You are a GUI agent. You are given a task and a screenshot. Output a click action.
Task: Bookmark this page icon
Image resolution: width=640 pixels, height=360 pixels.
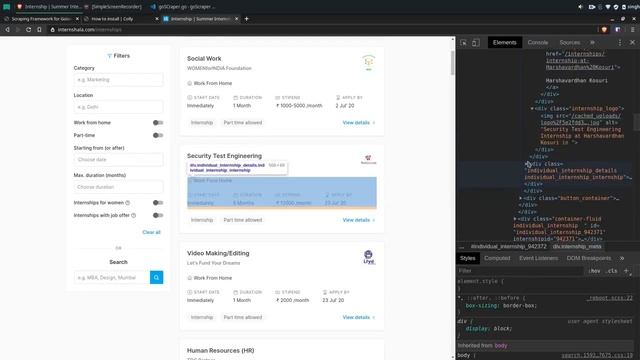39,29
